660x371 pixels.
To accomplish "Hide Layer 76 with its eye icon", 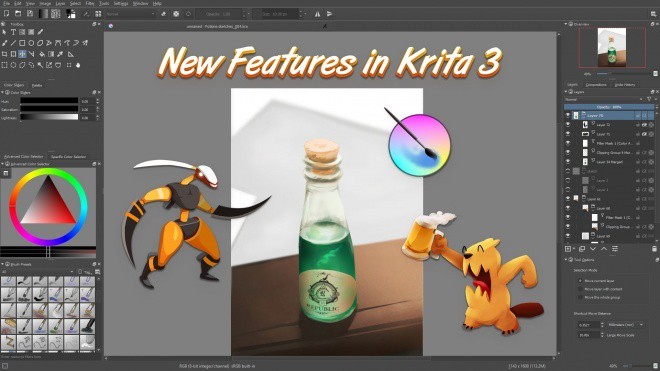I will [x=568, y=115].
